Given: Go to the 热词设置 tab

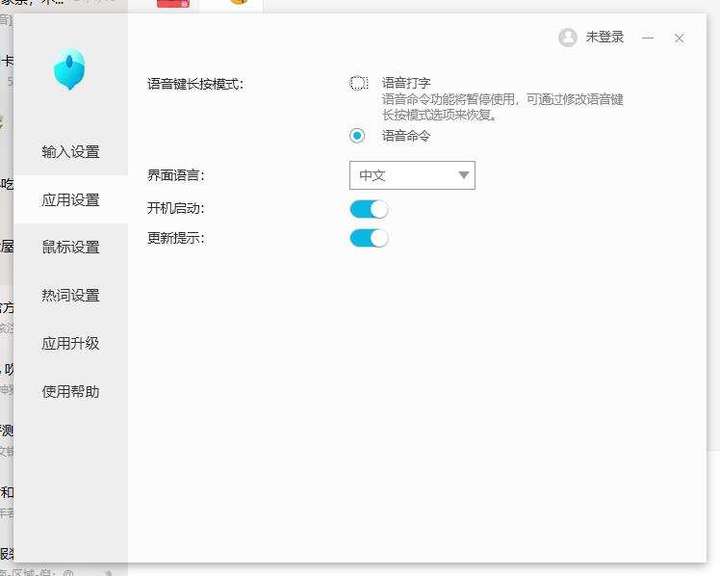Looking at the screenshot, I should coord(71,295).
